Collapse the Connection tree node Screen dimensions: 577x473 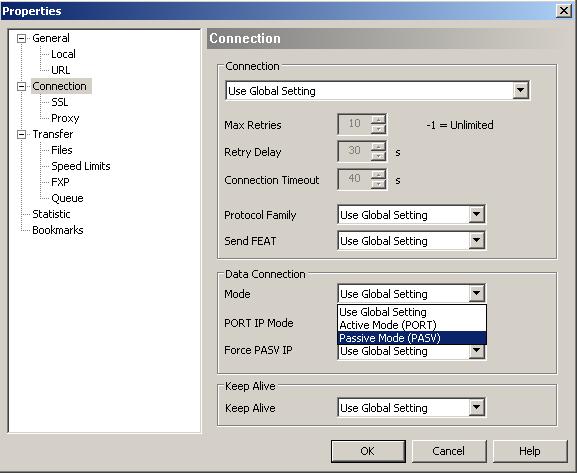22,86
